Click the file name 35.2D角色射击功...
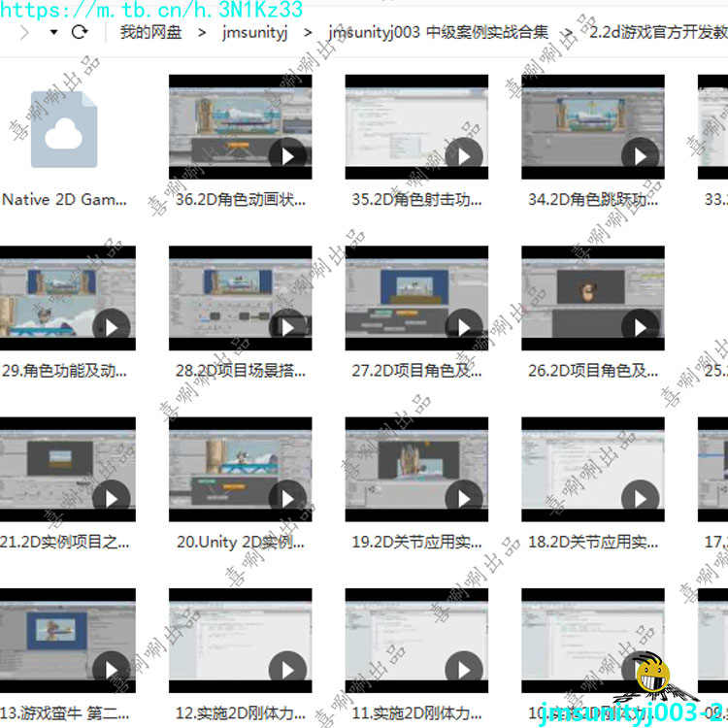This screenshot has width=728, height=728. [x=416, y=200]
